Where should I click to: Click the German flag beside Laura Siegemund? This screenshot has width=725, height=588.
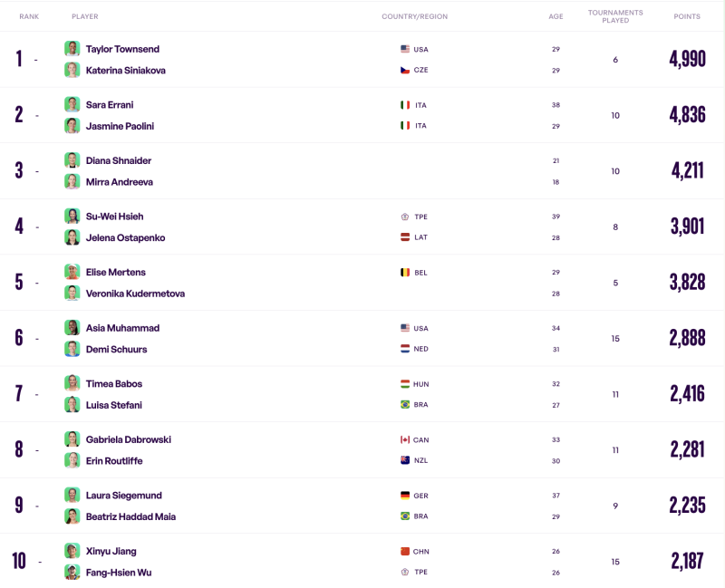(x=405, y=496)
